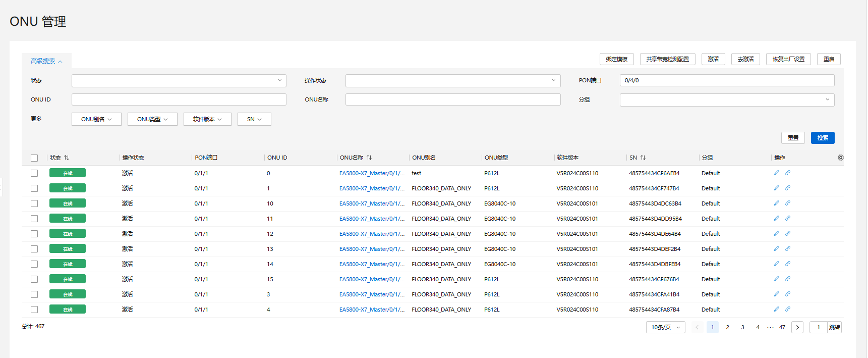868x358 pixels.
Task: Click edit pencil icon for ONU ID 12
Action: tap(776, 233)
